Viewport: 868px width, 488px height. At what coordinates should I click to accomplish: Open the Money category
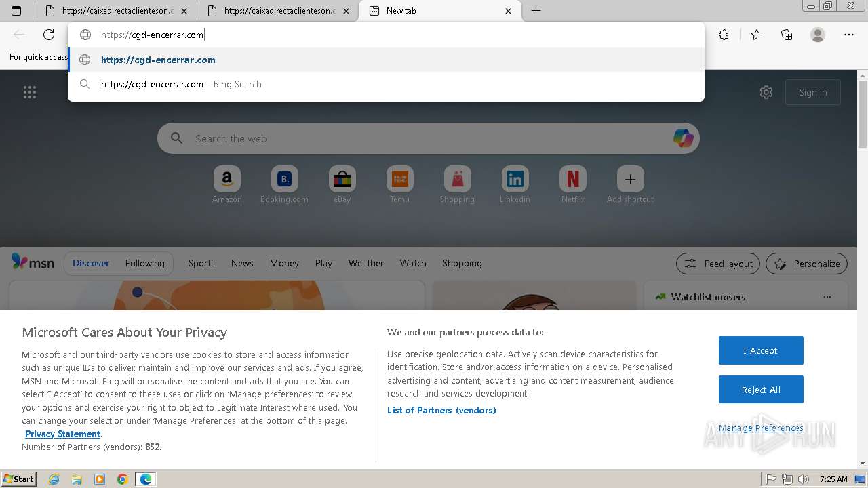(284, 263)
